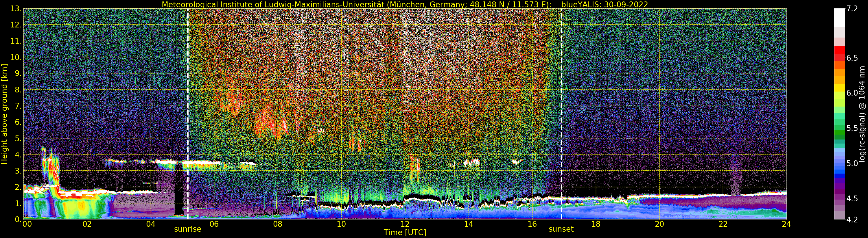Click the 12. tick label on the height axis
868x238 pixels.
point(16,25)
